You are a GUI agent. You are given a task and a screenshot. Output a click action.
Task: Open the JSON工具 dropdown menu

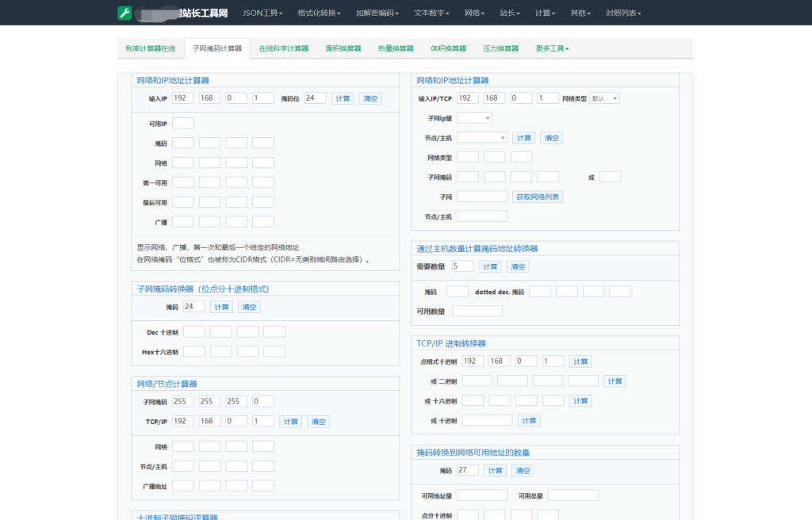point(262,13)
